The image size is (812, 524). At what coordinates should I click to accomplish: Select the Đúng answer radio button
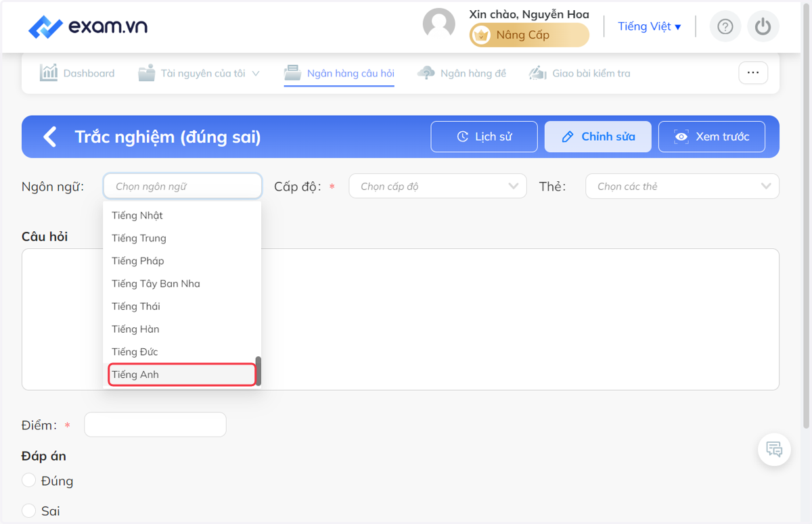(x=28, y=480)
